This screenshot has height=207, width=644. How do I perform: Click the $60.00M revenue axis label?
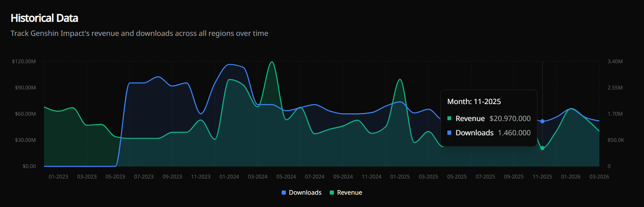tap(25, 114)
